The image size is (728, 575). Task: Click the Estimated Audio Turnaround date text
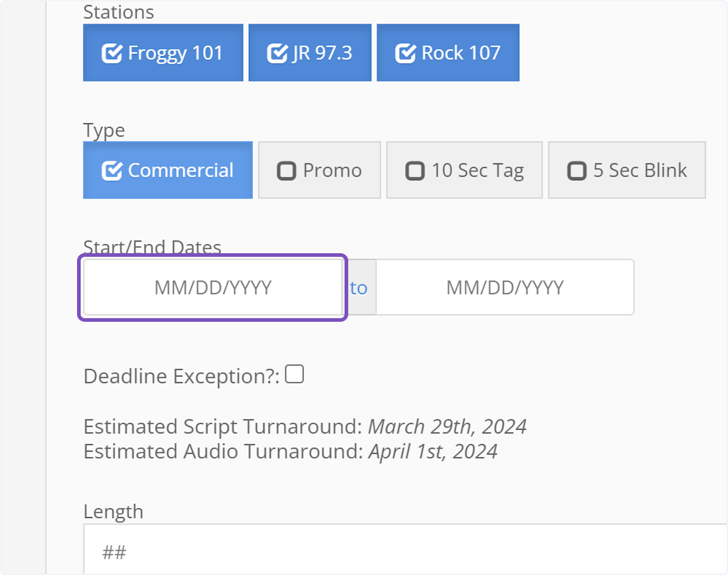433,452
